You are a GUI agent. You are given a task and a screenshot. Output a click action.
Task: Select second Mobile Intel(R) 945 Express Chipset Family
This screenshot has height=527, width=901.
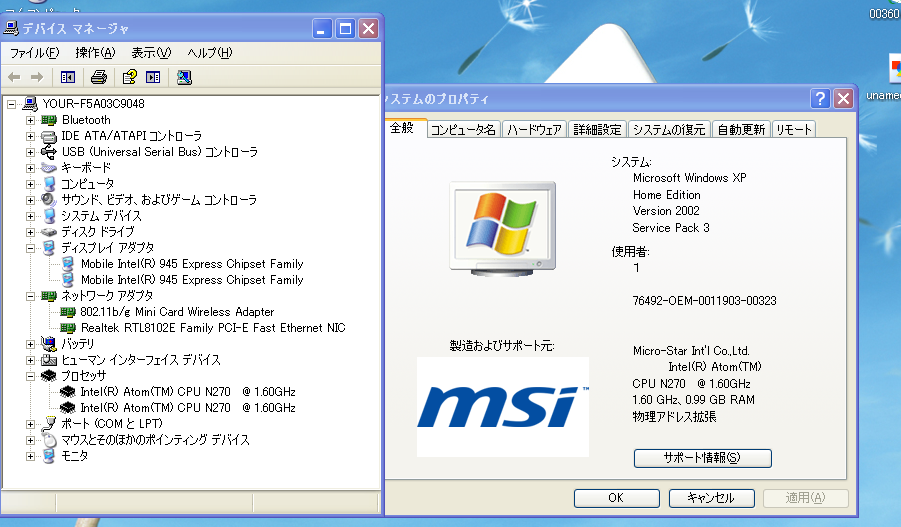(x=192, y=280)
